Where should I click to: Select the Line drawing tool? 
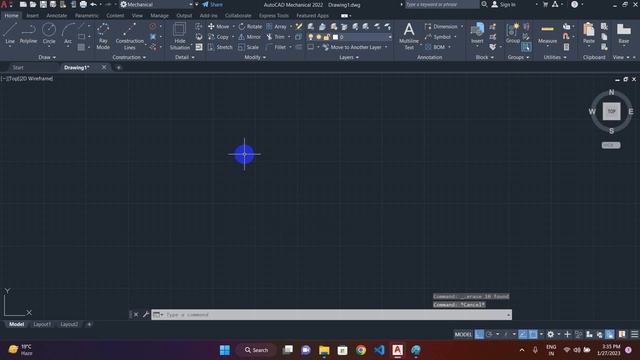(10, 33)
